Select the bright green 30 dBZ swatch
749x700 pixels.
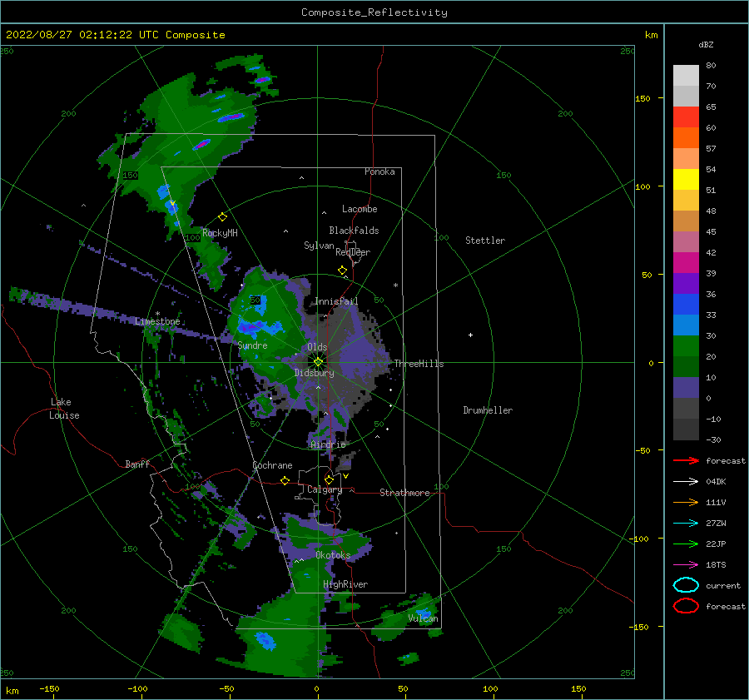686,346
